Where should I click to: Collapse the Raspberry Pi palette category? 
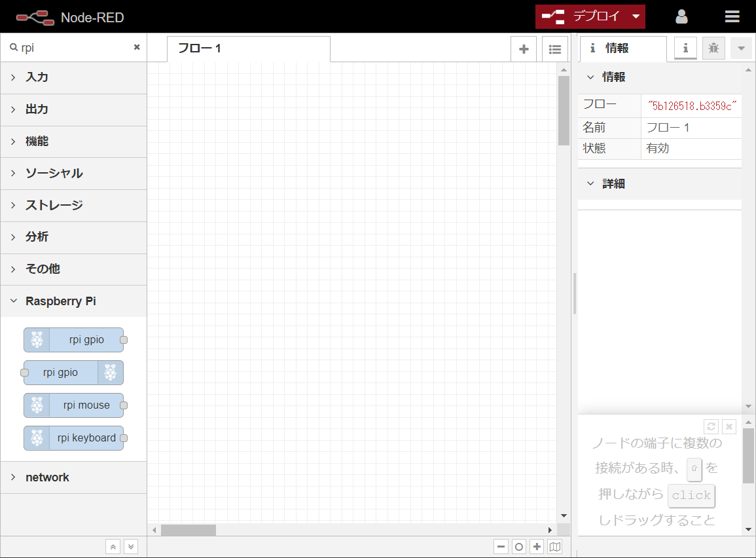[74, 301]
